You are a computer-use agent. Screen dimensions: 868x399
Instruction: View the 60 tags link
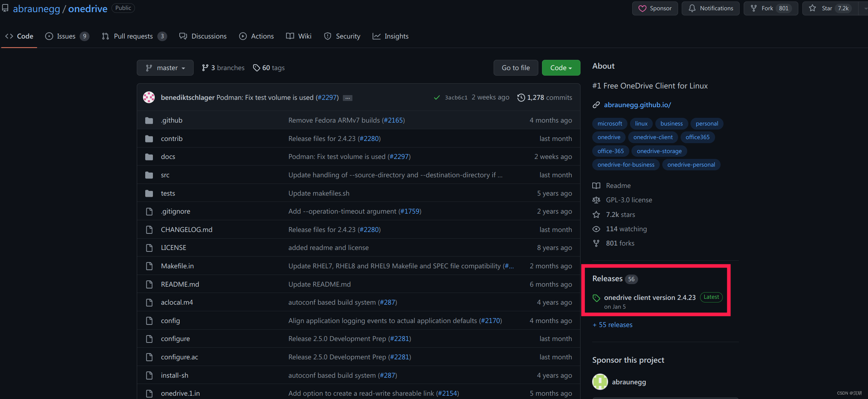click(x=269, y=68)
